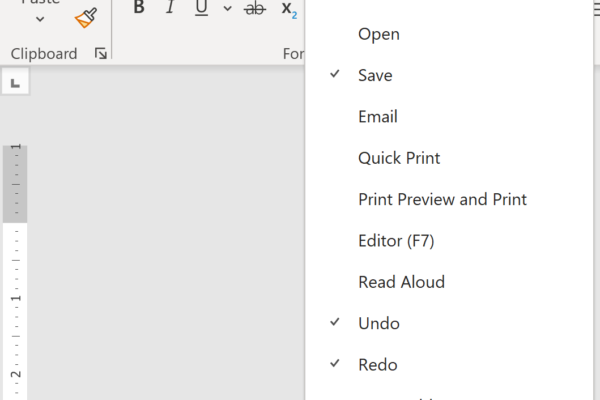Toggle italic formatting
Image resolution: width=600 pixels, height=400 pixels.
[x=170, y=7]
